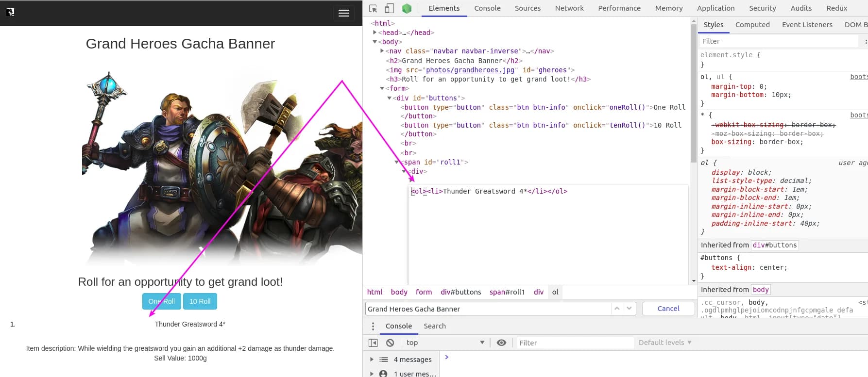Open the Default levels dropdown
This screenshot has height=377, width=868.
(x=664, y=343)
